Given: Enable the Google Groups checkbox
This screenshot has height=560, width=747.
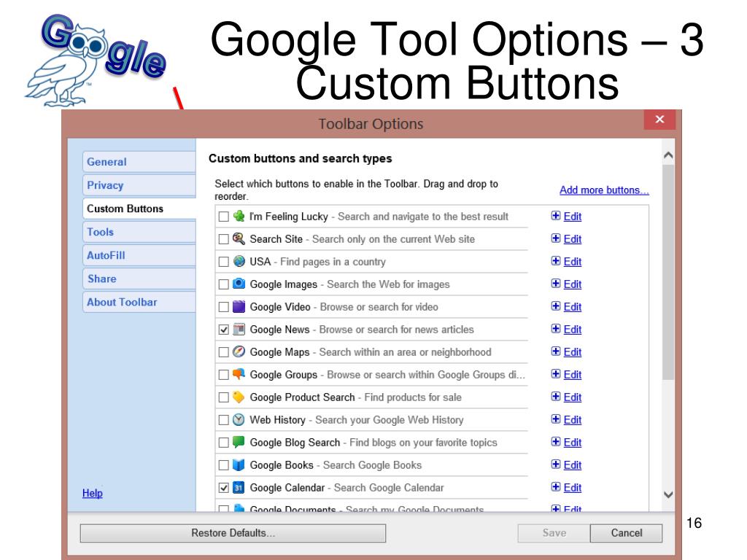Looking at the screenshot, I should (223, 375).
